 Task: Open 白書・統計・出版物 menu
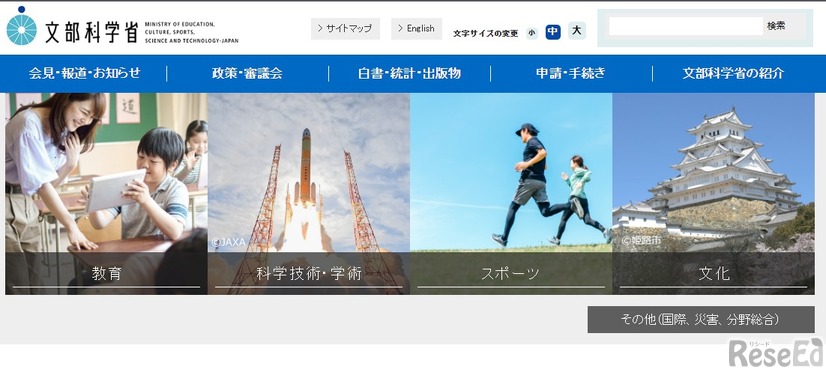point(409,73)
